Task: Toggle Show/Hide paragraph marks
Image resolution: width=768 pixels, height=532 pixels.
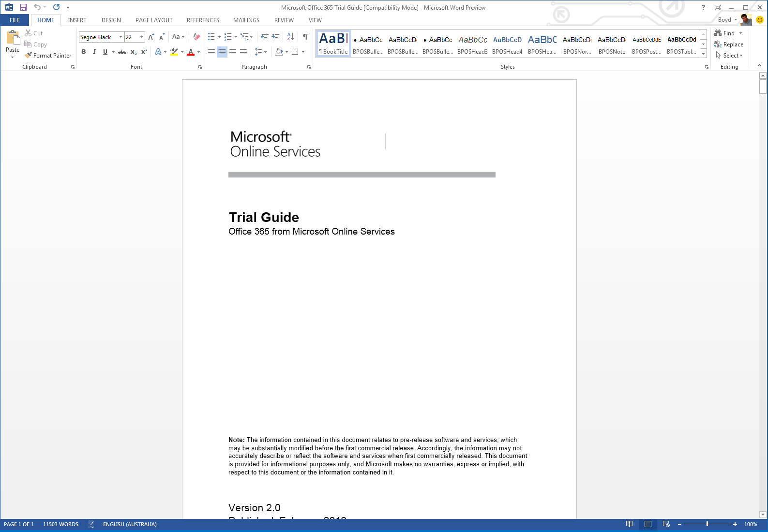Action: (305, 37)
